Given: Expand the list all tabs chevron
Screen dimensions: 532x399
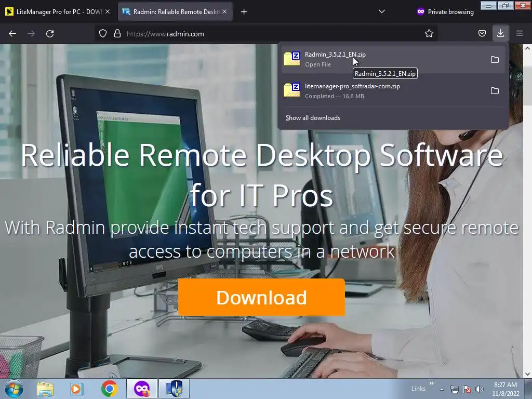Looking at the screenshot, I should pyautogui.click(x=382, y=11).
